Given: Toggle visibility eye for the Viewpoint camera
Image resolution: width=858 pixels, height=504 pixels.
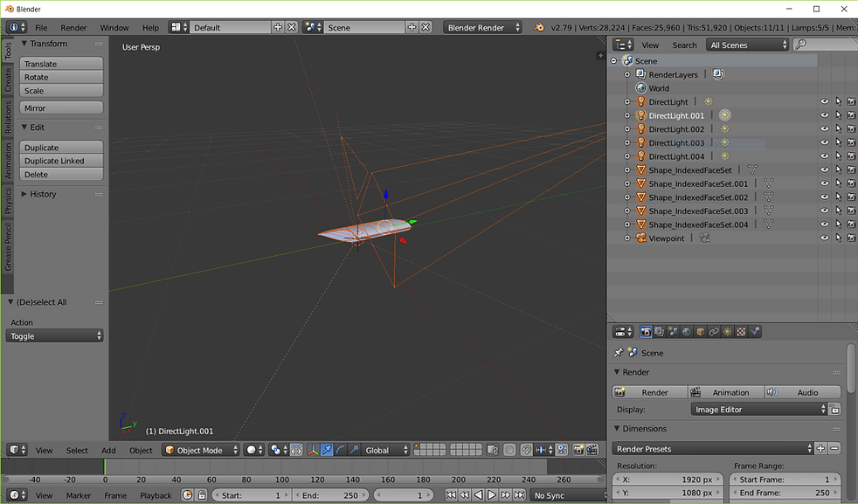Looking at the screenshot, I should tap(825, 238).
